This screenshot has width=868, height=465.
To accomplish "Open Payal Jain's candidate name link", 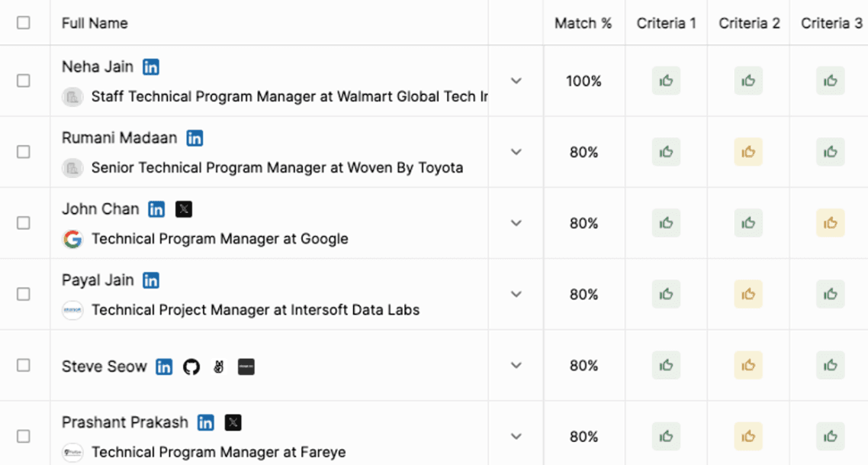I will (98, 280).
